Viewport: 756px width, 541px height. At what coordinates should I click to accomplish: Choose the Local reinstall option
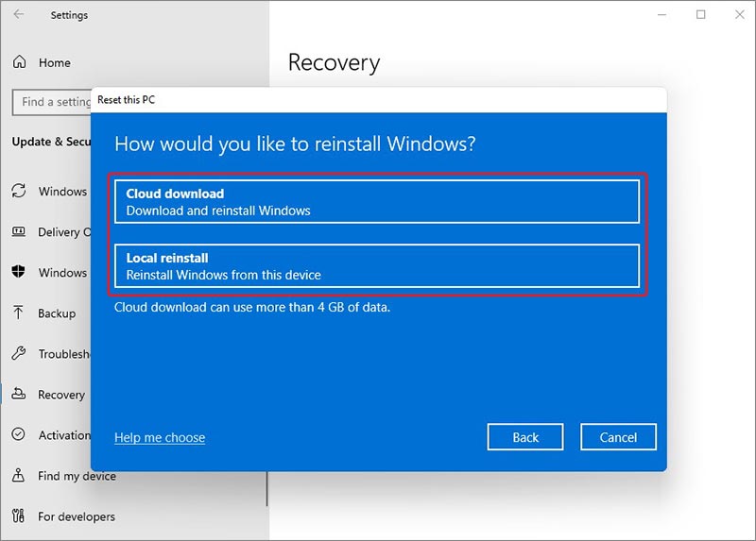pyautogui.click(x=377, y=266)
